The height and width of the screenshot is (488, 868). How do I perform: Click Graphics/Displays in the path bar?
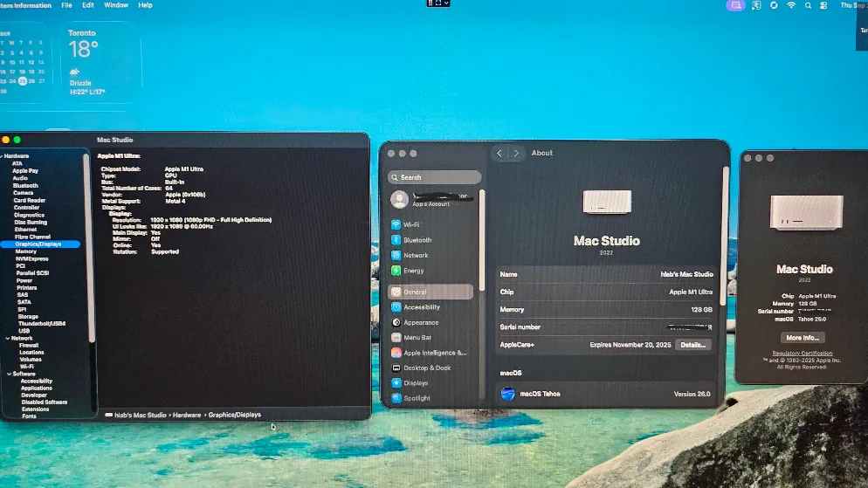(x=235, y=415)
